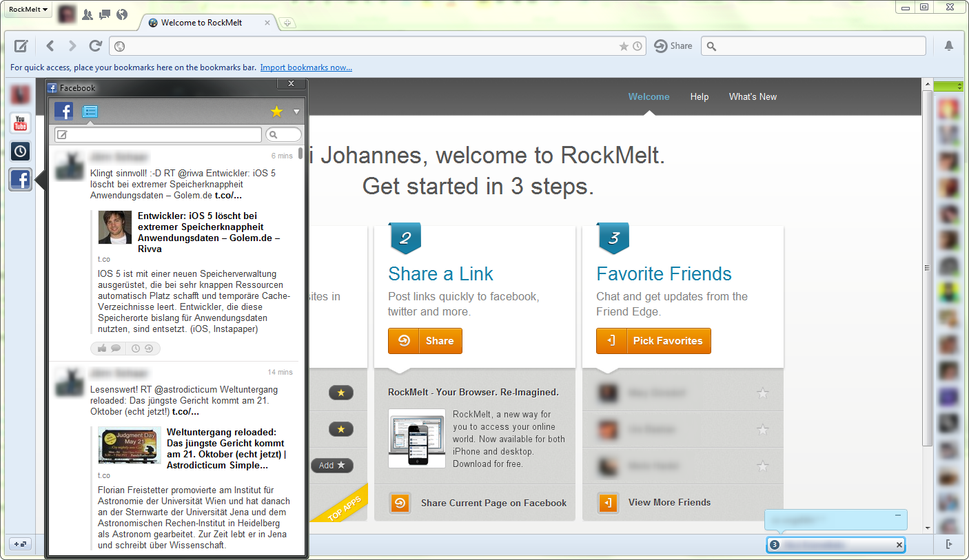Open the Entwickler iOS 5 article title
969x560 pixels.
coord(209,232)
